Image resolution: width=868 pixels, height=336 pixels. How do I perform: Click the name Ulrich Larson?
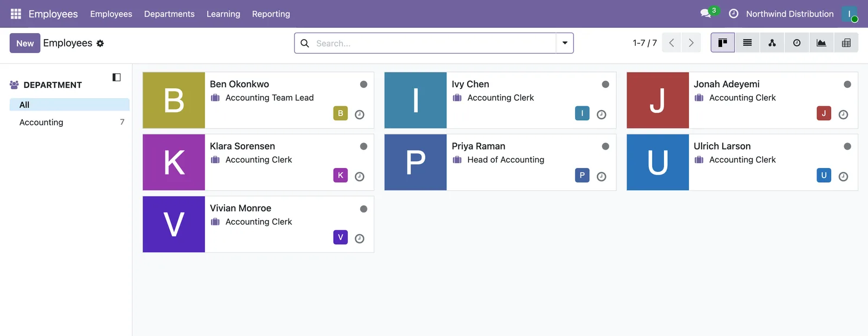722,146
